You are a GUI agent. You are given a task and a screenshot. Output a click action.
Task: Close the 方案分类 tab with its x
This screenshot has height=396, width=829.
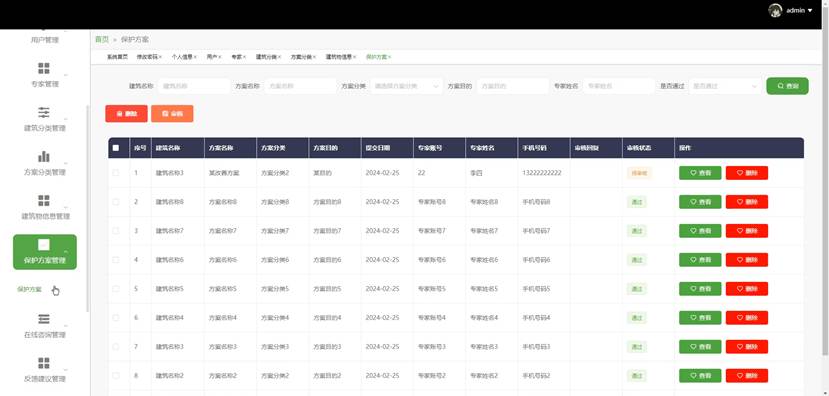pyautogui.click(x=314, y=57)
